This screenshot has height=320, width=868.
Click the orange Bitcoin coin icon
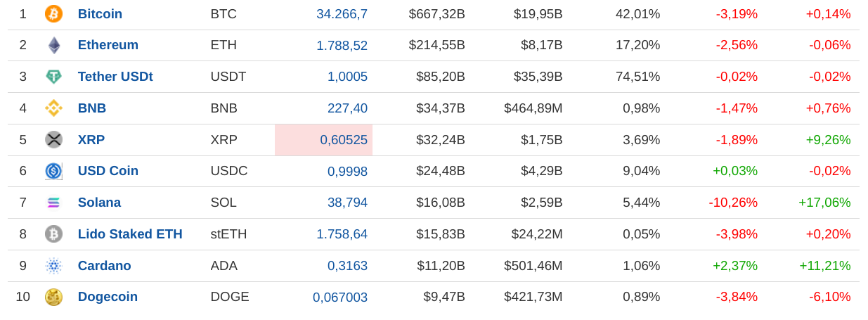[x=53, y=14]
